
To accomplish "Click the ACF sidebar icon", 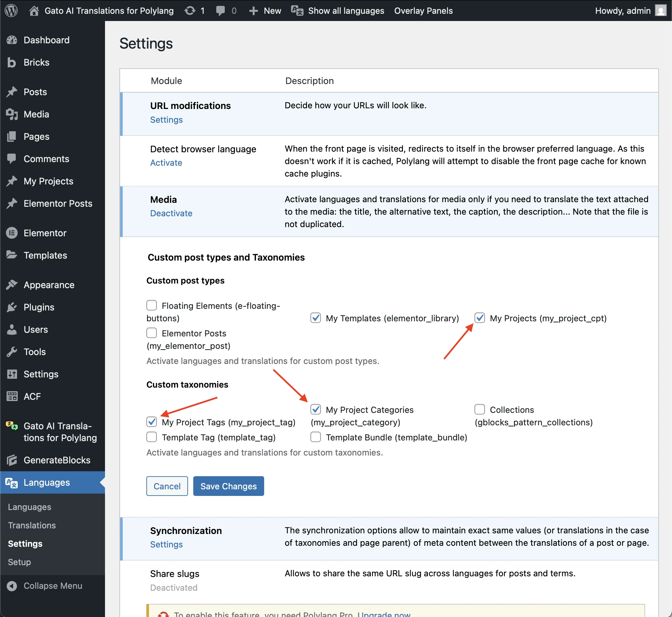I will point(12,396).
